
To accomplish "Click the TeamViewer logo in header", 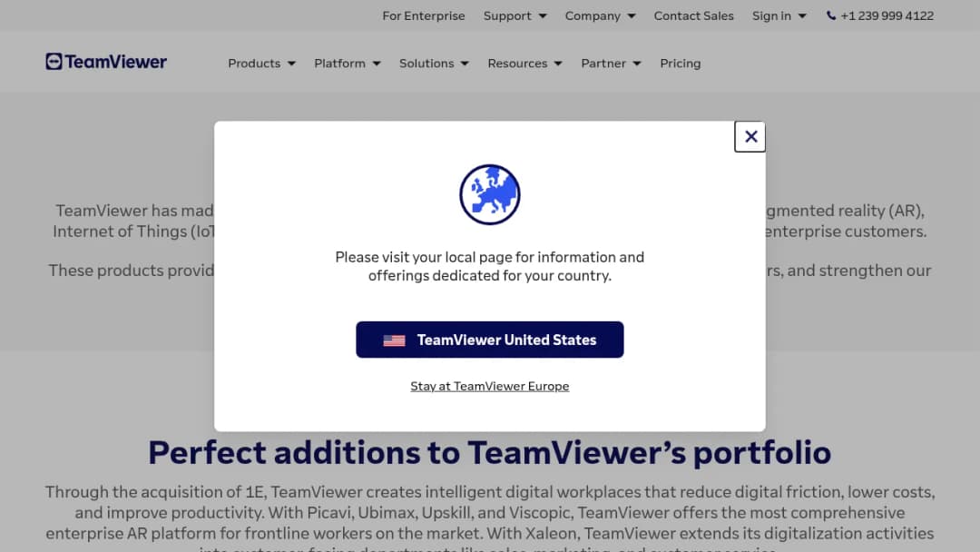I will pyautogui.click(x=106, y=62).
